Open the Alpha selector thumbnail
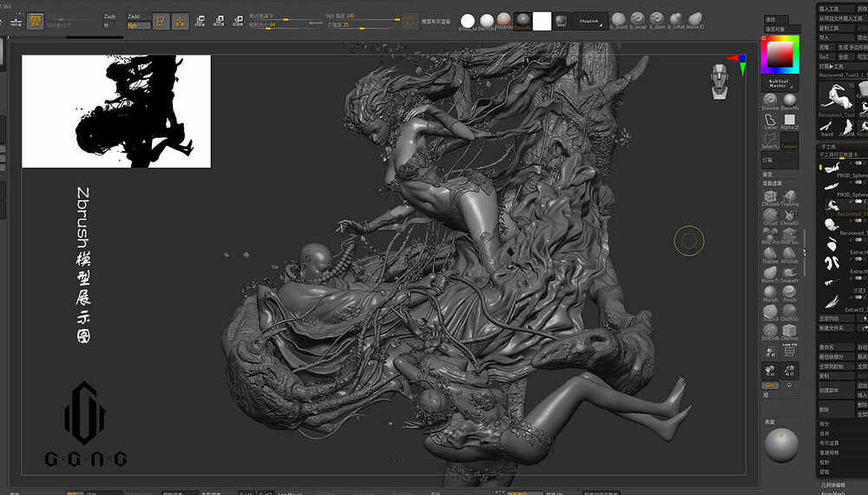Image resolution: width=868 pixels, height=495 pixels. 789,121
